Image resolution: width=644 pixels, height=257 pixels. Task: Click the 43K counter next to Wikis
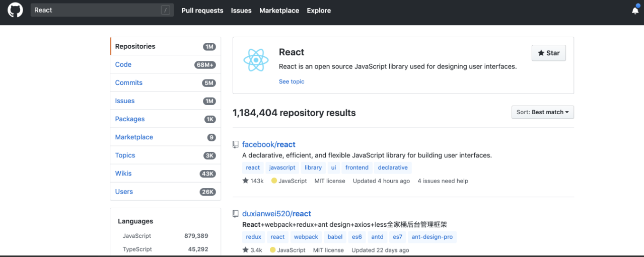click(207, 174)
